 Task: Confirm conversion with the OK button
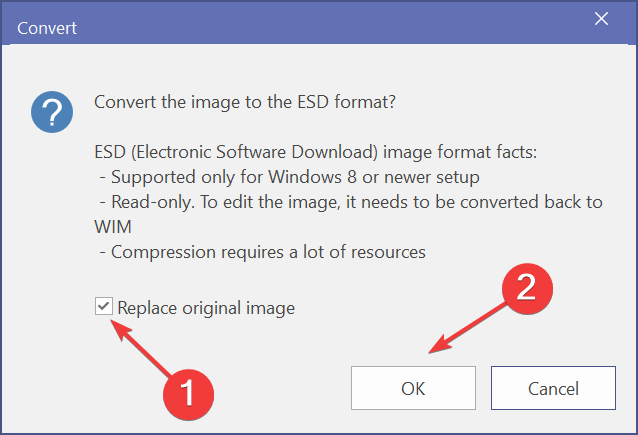412,388
